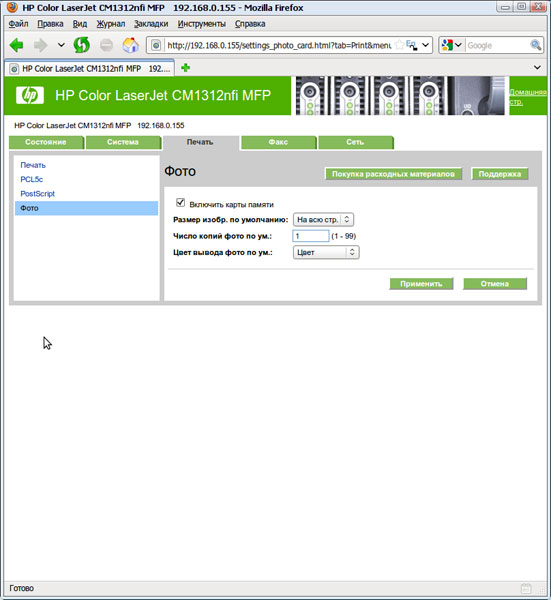Open the Справка menu

[x=250, y=24]
